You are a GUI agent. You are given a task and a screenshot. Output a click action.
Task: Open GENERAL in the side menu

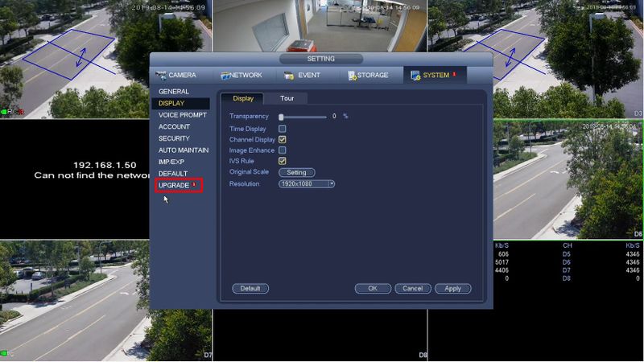coord(174,92)
